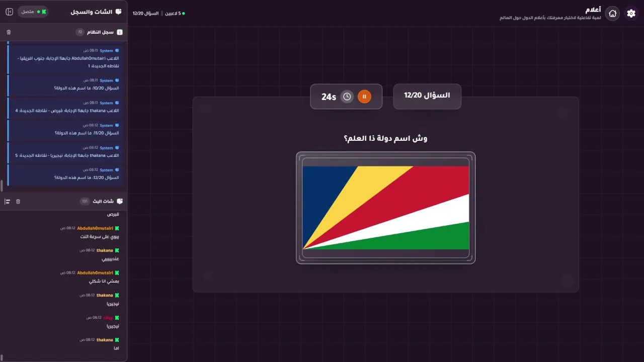The image size is (644, 362).
Task: Click the Kick icon beside thakana above the first نيجيريا
Action: pyautogui.click(x=117, y=295)
